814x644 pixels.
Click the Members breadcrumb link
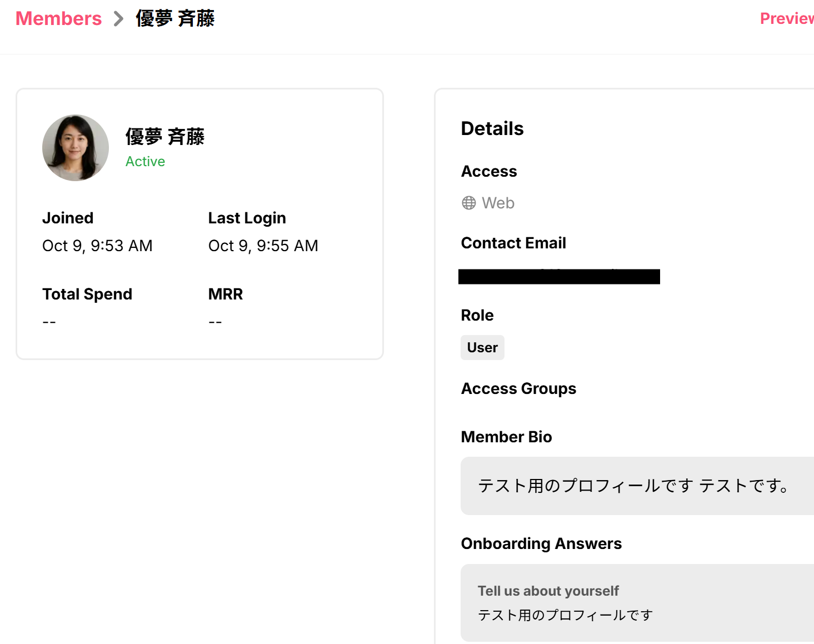pos(58,18)
